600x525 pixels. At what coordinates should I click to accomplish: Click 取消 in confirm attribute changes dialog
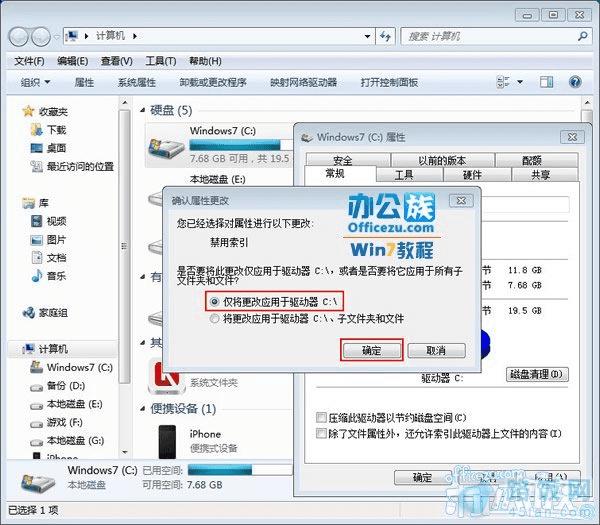(437, 350)
